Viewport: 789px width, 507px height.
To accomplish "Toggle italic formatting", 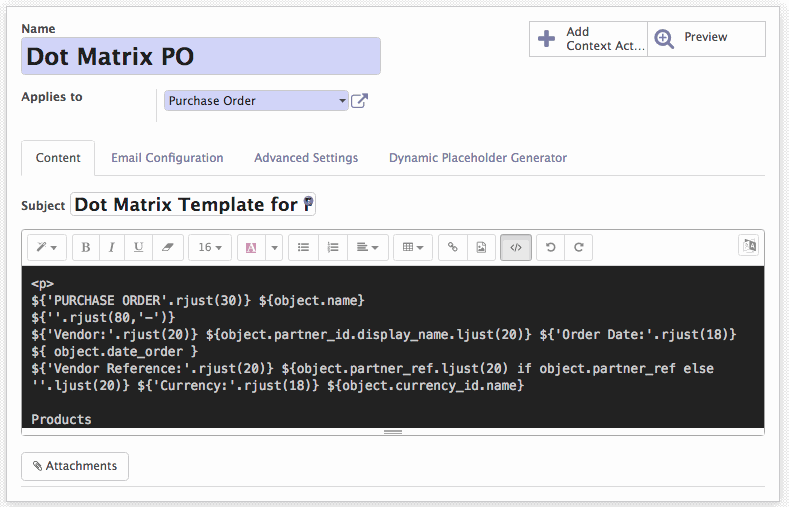I will (x=112, y=247).
